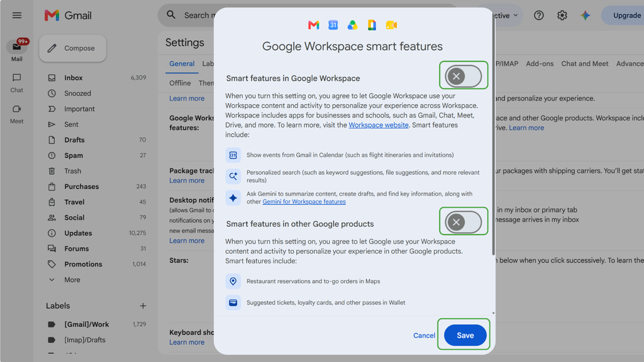This screenshot has width=644, height=362.
Task: Click Save in the dialog
Action: tap(465, 336)
